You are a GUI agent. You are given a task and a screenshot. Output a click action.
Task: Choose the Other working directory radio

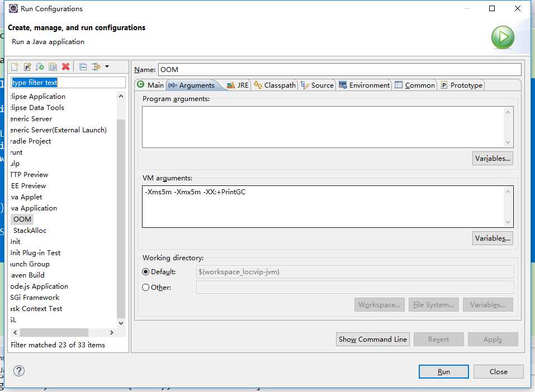pos(146,288)
